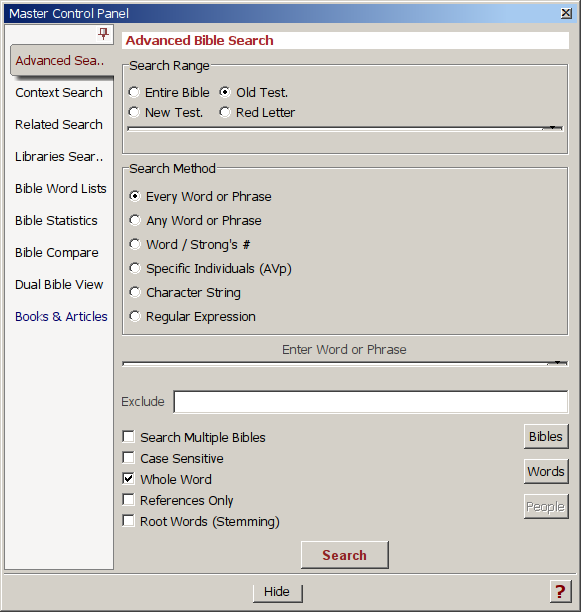This screenshot has width=581, height=612.
Task: Open help with the red question mark
Action: pos(560,591)
